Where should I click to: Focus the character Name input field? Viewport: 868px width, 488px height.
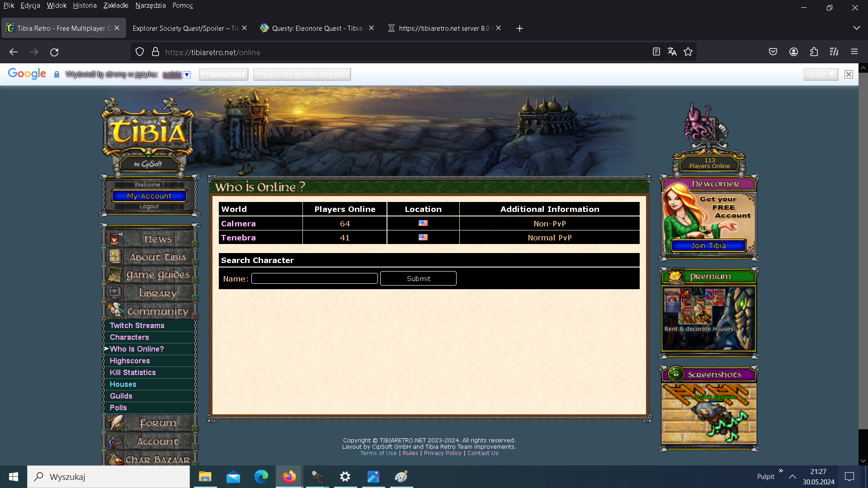coord(315,278)
